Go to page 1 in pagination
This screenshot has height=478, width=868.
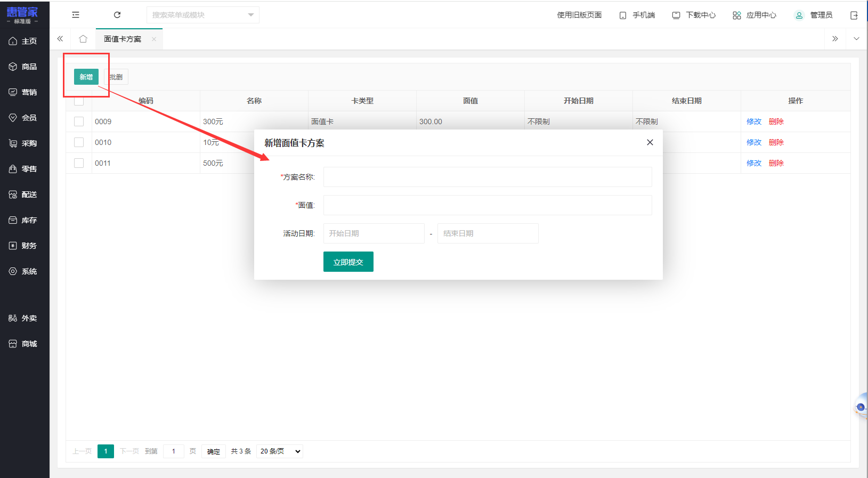(106, 451)
